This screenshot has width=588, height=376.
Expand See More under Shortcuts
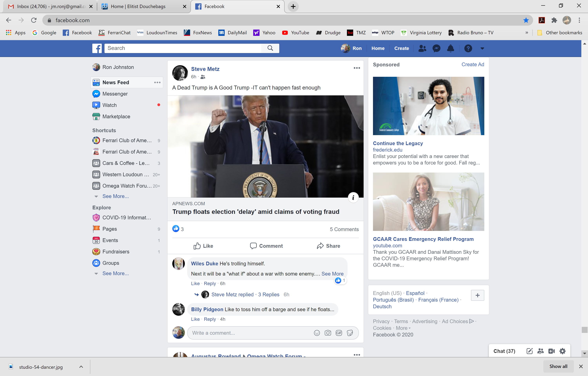click(x=115, y=196)
